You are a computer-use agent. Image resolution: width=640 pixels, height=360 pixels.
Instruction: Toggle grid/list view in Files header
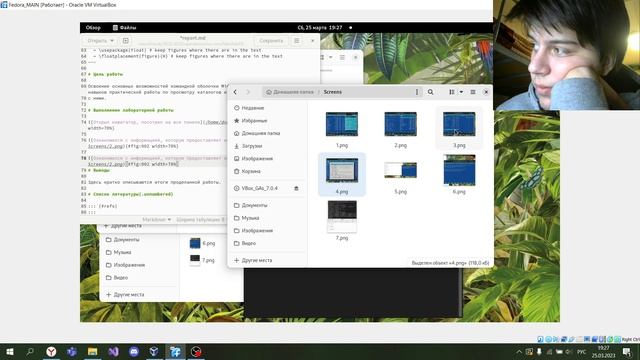(x=452, y=92)
